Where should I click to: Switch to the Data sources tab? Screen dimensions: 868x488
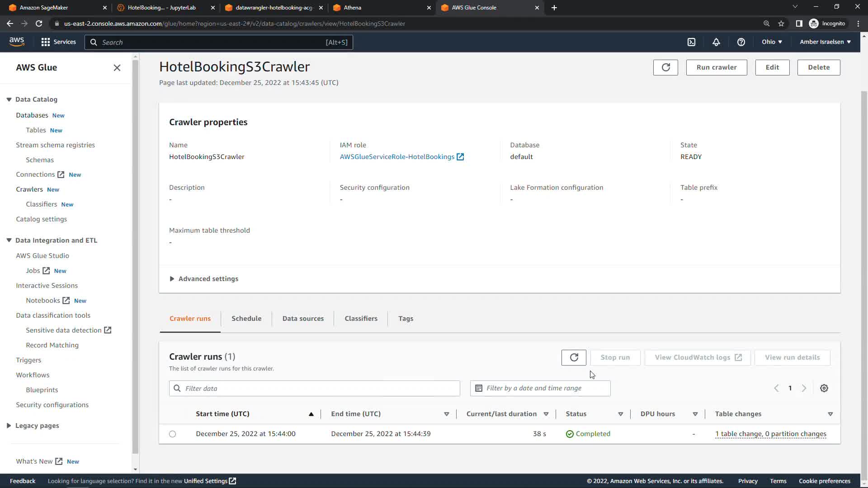point(303,319)
